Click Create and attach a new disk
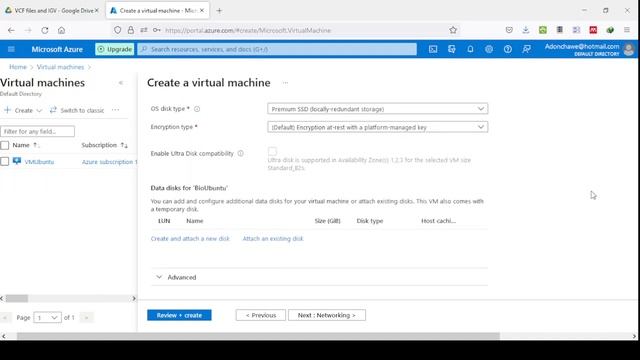This screenshot has width=640, height=360. pos(190,238)
